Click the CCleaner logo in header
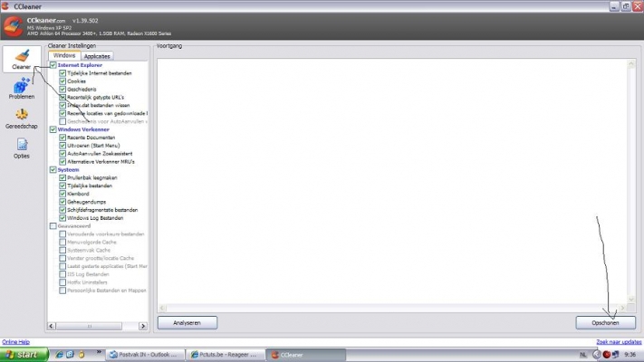The image size is (644, 362). (14, 26)
